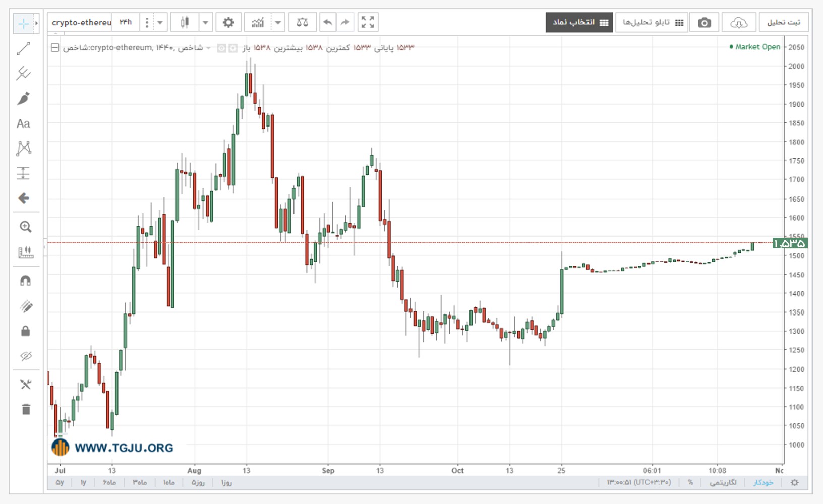Select the measure ruler tool
The height and width of the screenshot is (504, 823).
25,252
